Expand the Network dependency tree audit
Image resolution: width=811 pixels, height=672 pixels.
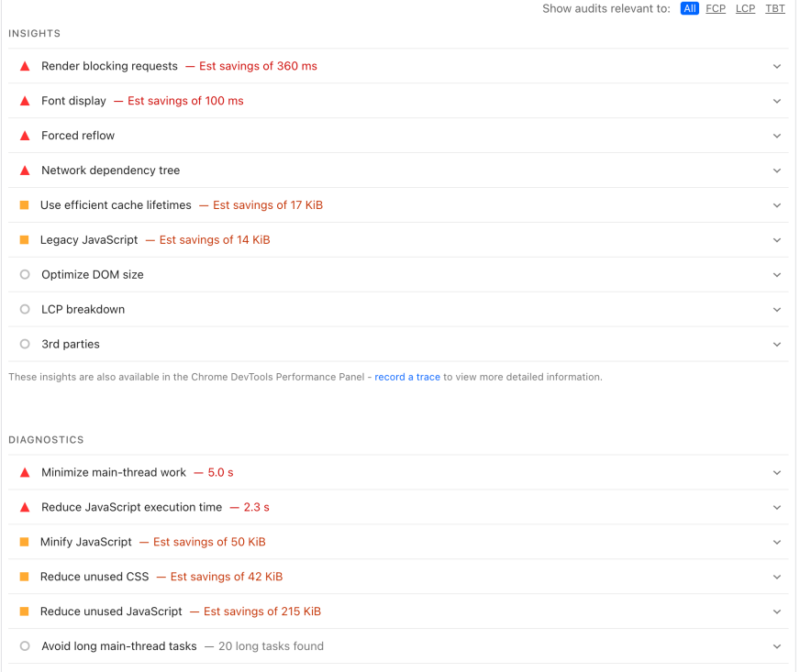tap(777, 171)
